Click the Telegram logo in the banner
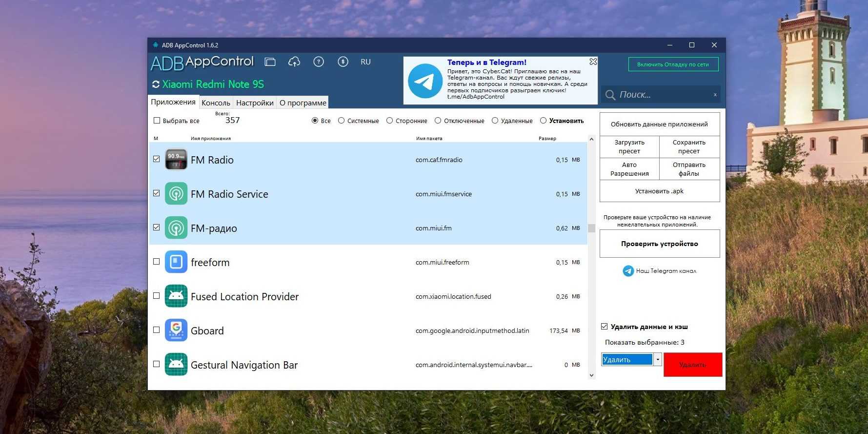This screenshot has width=868, height=434. coord(424,81)
